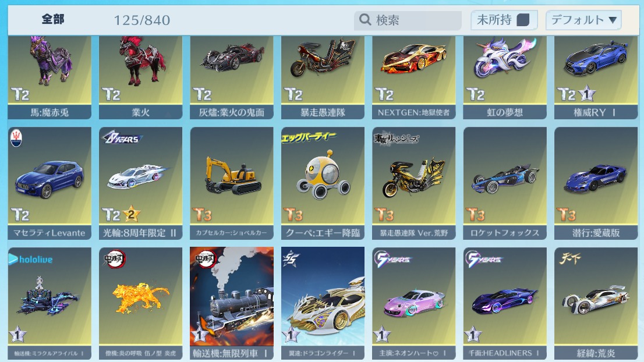Choose the 虹の夢想 unicorn bike
644x362 pixels.
[505, 77]
